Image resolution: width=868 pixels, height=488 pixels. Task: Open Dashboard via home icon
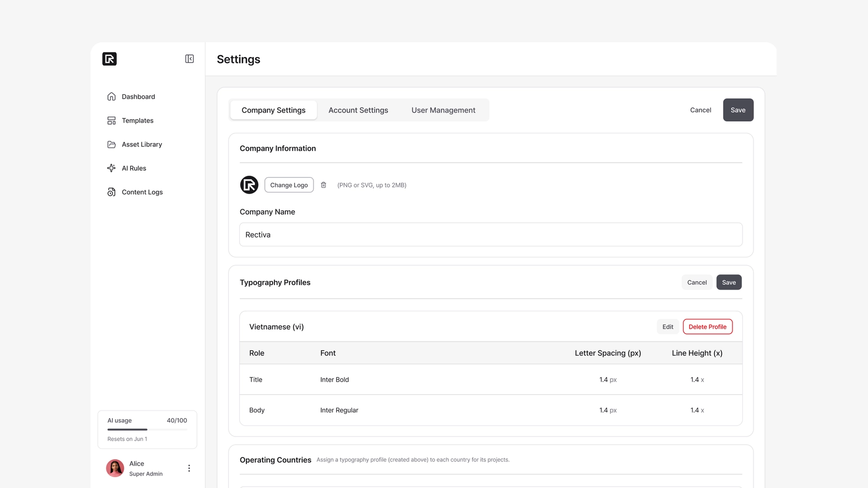point(111,97)
